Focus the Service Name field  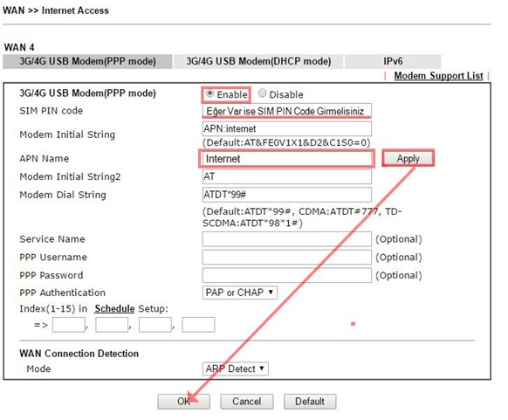287,239
